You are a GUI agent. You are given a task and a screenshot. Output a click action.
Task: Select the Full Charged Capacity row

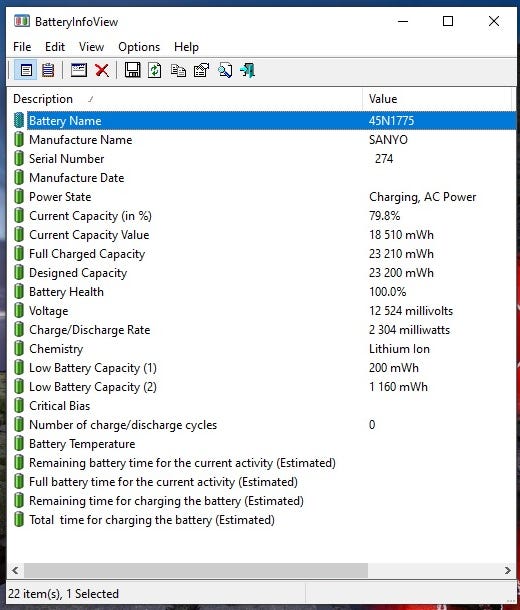261,254
